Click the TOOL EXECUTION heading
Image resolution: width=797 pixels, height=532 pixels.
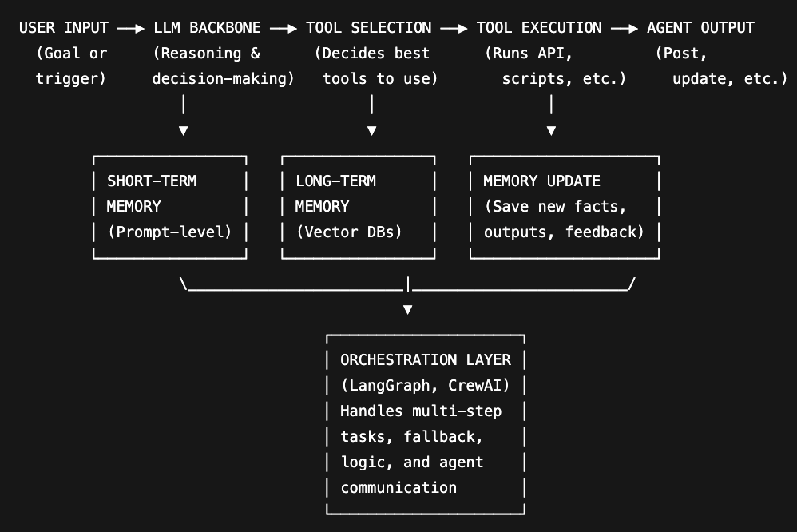pos(539,28)
